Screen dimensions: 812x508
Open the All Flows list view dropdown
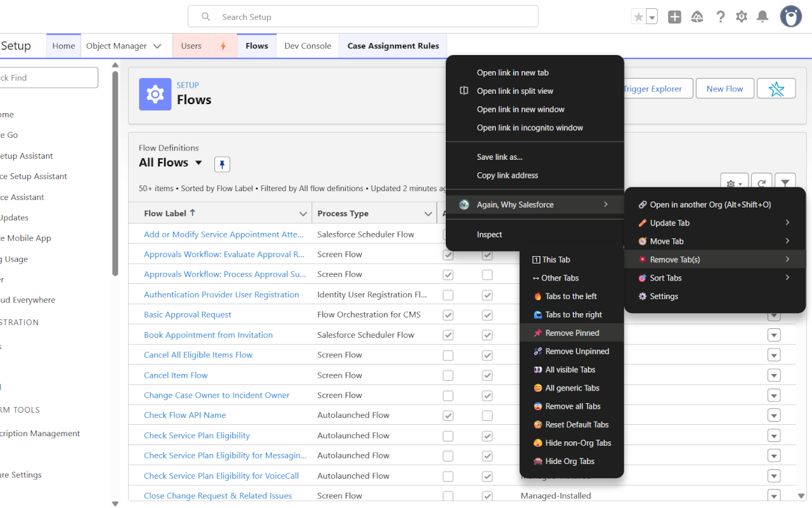click(x=199, y=163)
